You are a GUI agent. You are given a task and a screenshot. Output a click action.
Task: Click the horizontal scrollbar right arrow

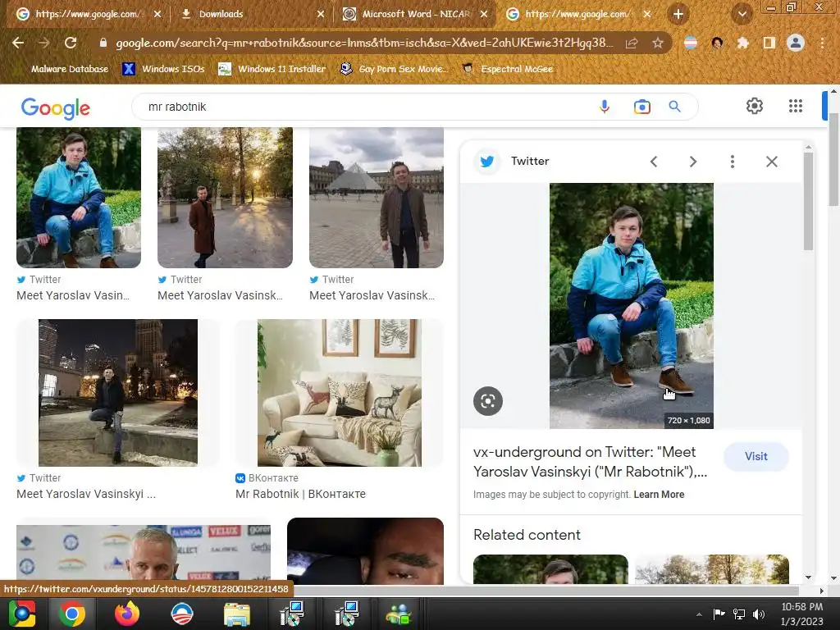822,591
